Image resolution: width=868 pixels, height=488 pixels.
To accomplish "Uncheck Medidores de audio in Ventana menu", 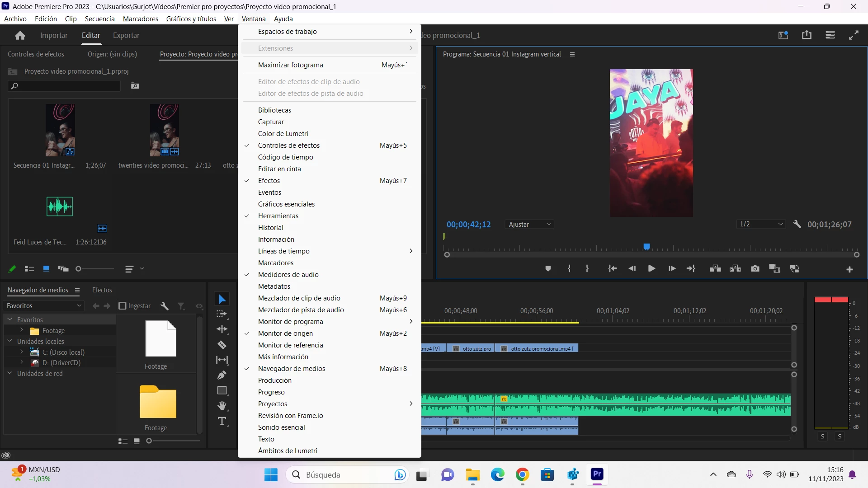I will point(288,275).
